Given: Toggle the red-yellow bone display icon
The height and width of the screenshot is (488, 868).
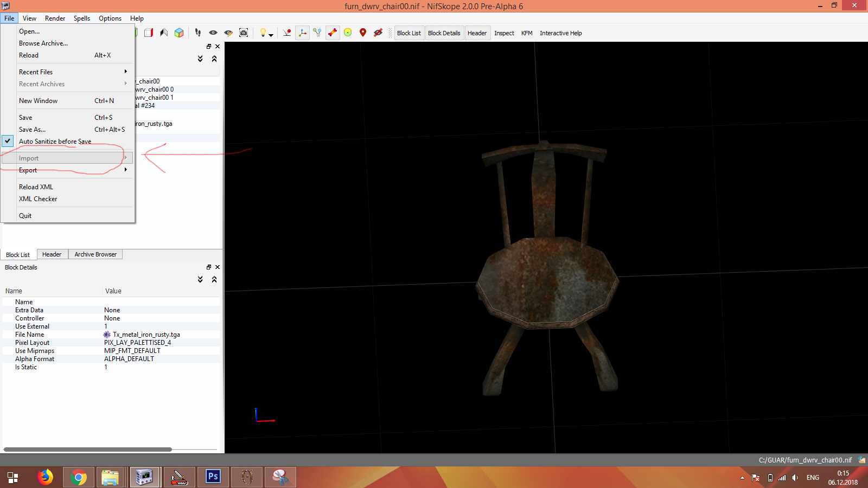Looking at the screenshot, I should pos(333,33).
